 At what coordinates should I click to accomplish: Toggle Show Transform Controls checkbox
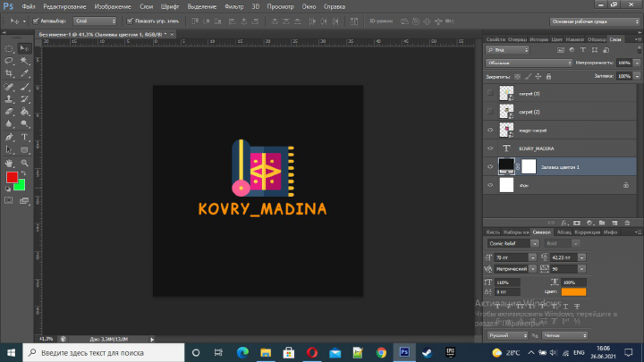pos(130,21)
